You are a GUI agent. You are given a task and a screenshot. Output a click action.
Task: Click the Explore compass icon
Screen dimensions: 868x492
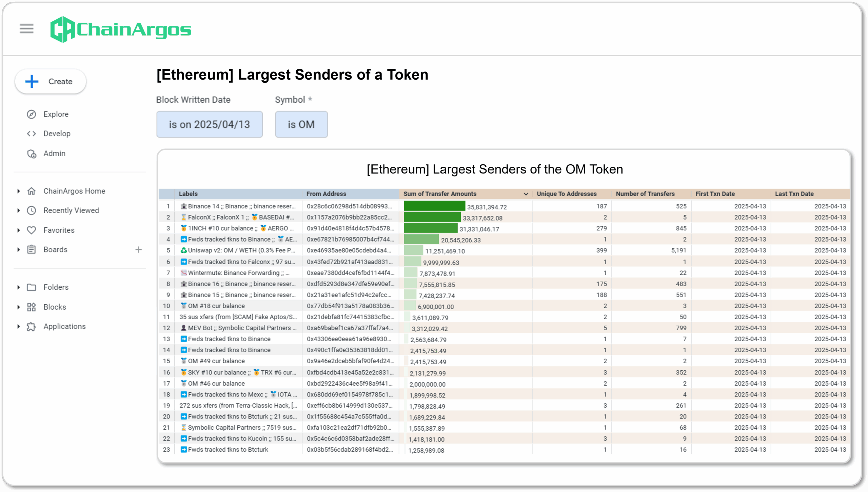(x=31, y=114)
